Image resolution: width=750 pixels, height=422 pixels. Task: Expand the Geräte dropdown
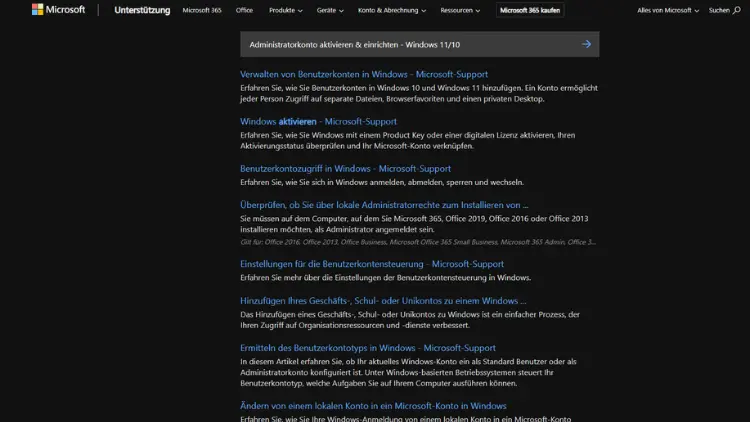coord(330,10)
